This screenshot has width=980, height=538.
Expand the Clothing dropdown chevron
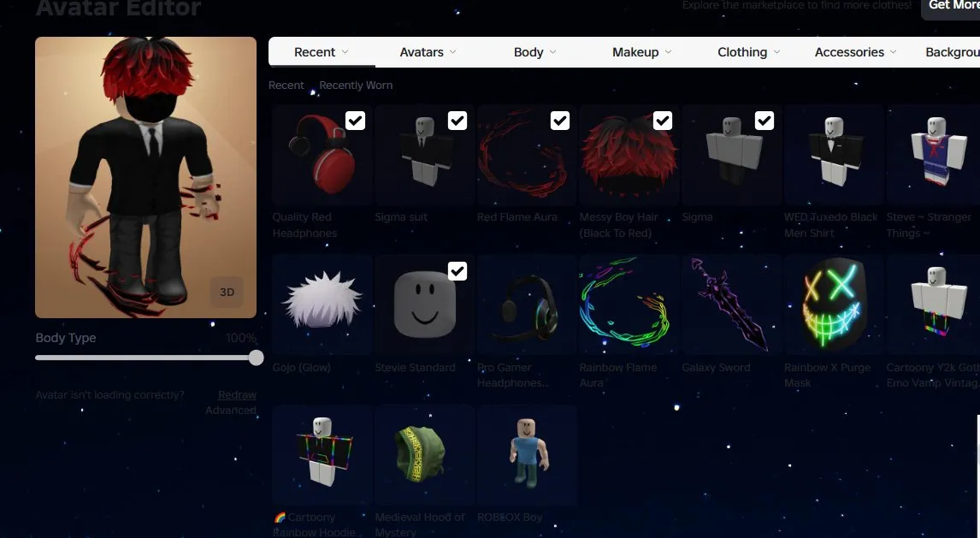[x=776, y=52]
